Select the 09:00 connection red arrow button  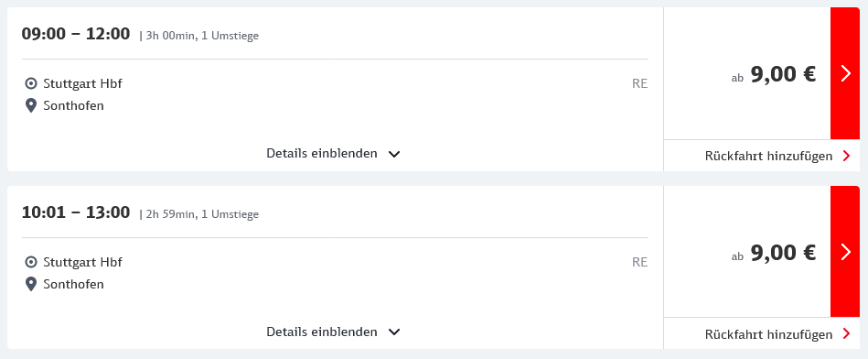click(x=845, y=73)
